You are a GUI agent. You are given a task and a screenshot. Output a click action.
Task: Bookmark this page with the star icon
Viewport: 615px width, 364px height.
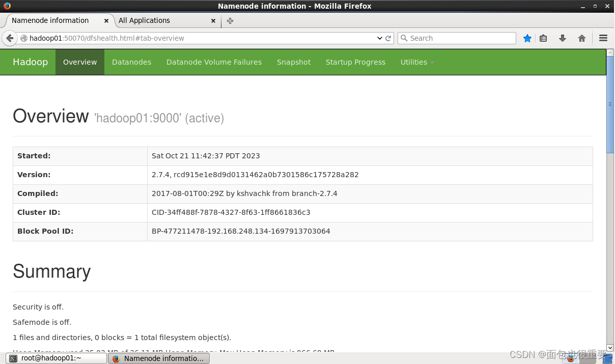coord(527,38)
